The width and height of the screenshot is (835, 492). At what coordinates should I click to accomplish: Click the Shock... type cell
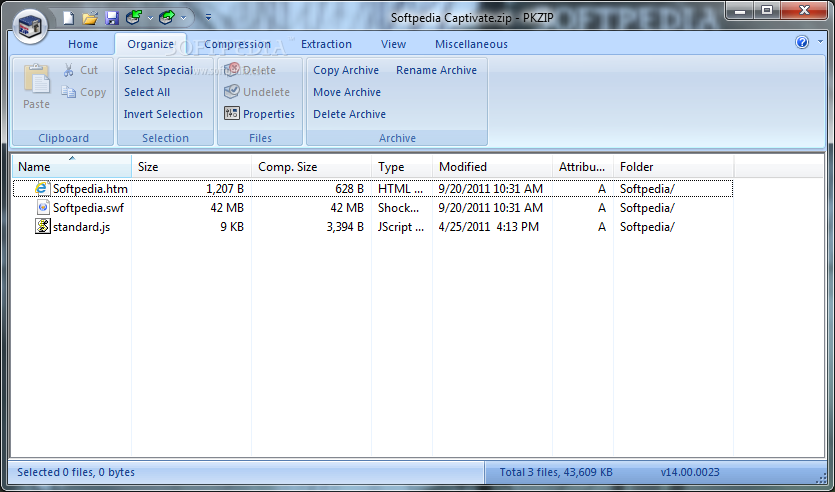pos(398,208)
